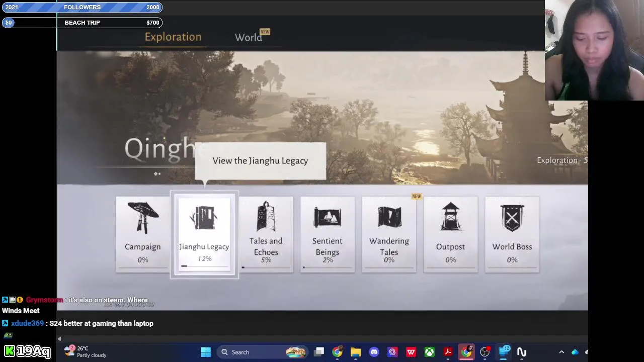Open the Outpost tower card
The height and width of the screenshot is (362, 644).
[x=450, y=234]
